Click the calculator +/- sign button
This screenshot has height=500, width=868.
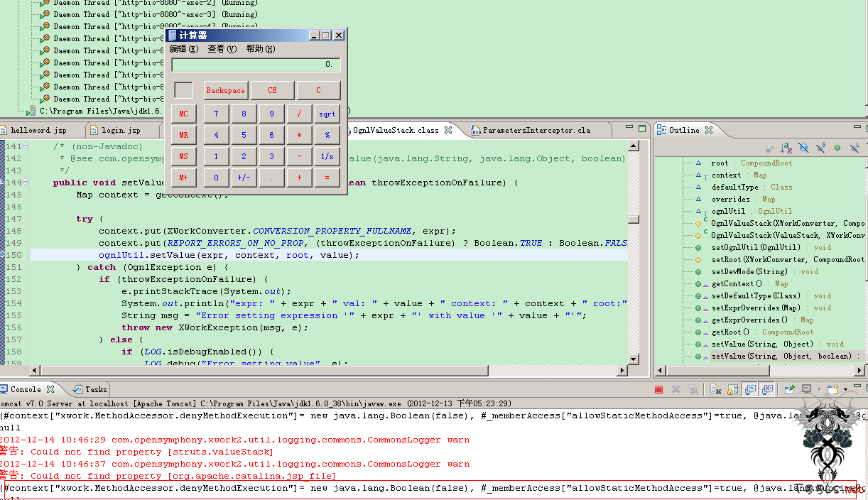(244, 178)
